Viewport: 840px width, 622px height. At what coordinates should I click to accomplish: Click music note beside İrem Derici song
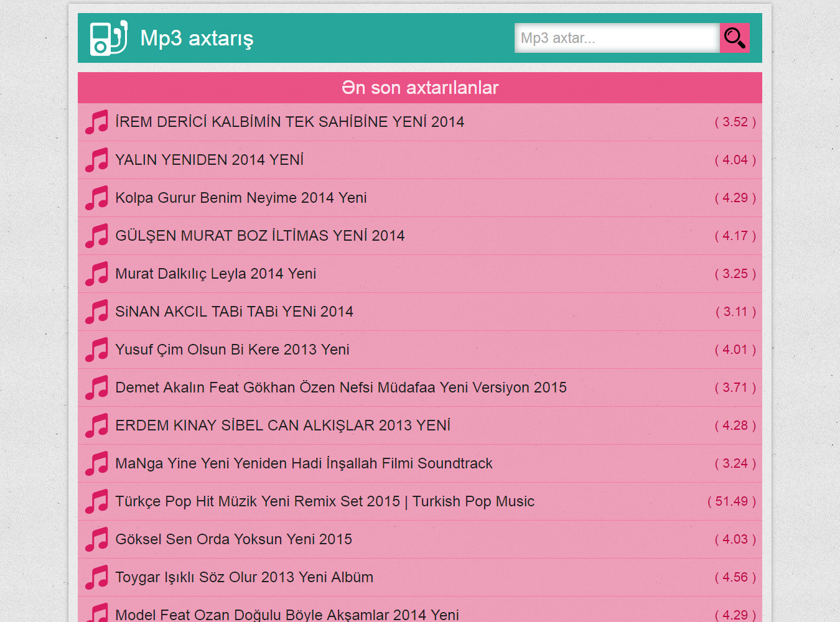point(96,122)
